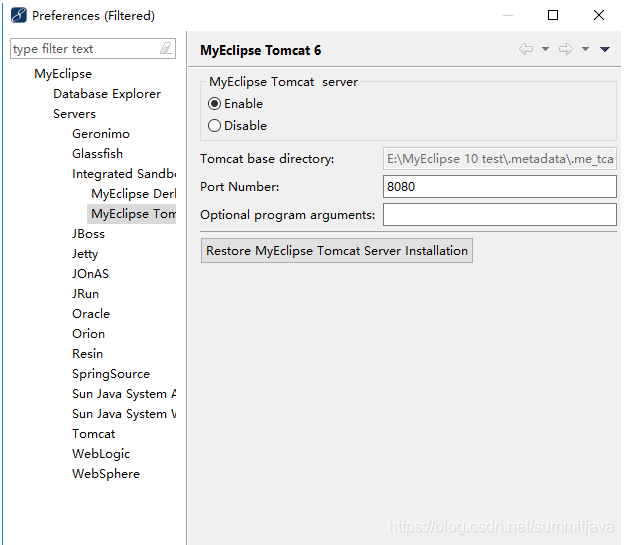The height and width of the screenshot is (545, 624).
Task: Open Jetty server preferences
Action: [85, 254]
